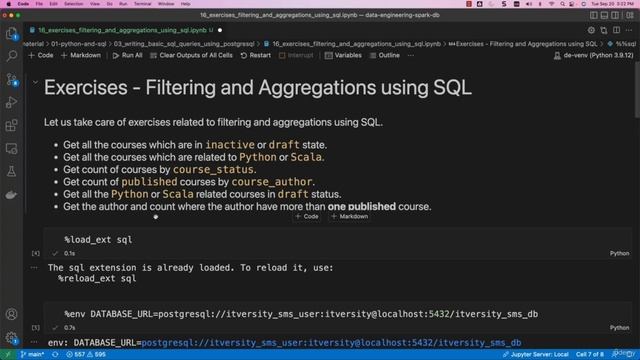The height and width of the screenshot is (360, 640).
Task: Click Clear Outputs of All Cells
Action: point(191,56)
